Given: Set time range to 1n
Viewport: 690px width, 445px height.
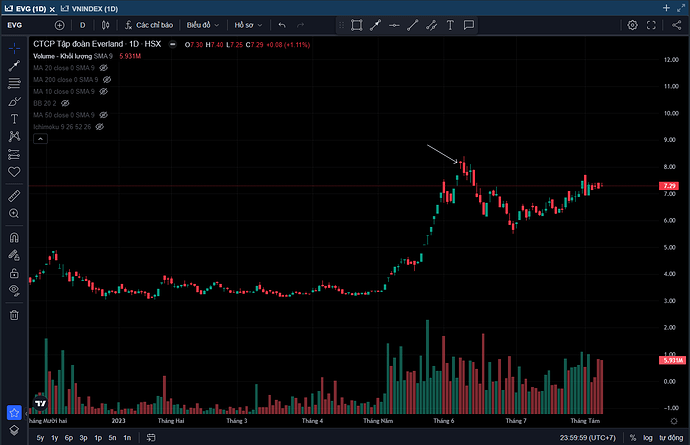Looking at the screenshot, I should coord(127,438).
